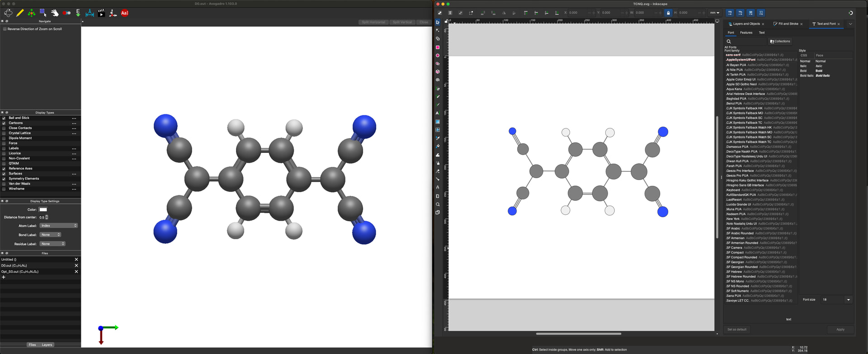Screen dimensions: 868x354
Task: Open the Bond Label dropdown
Action: click(x=50, y=235)
